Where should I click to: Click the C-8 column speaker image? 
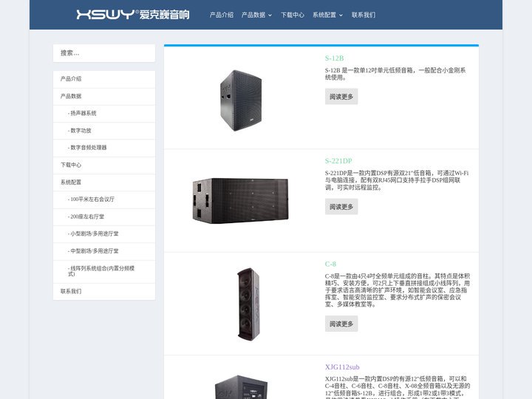[x=249, y=304]
